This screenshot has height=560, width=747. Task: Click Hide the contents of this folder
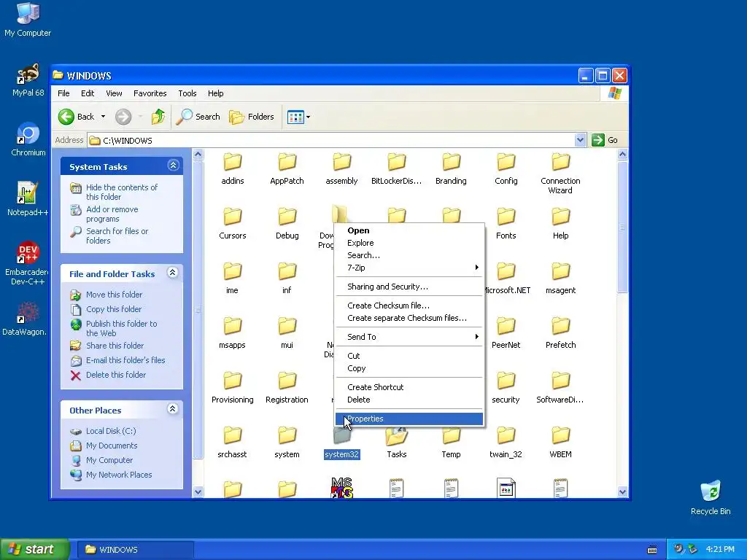pos(122,192)
